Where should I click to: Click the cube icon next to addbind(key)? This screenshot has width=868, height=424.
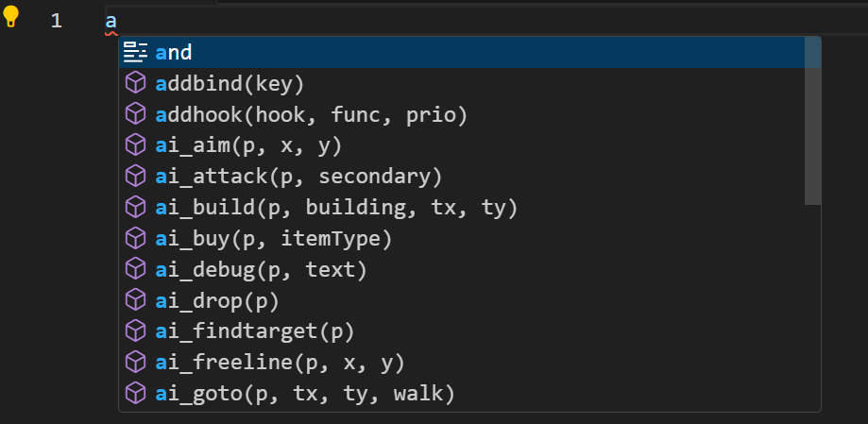pos(135,83)
